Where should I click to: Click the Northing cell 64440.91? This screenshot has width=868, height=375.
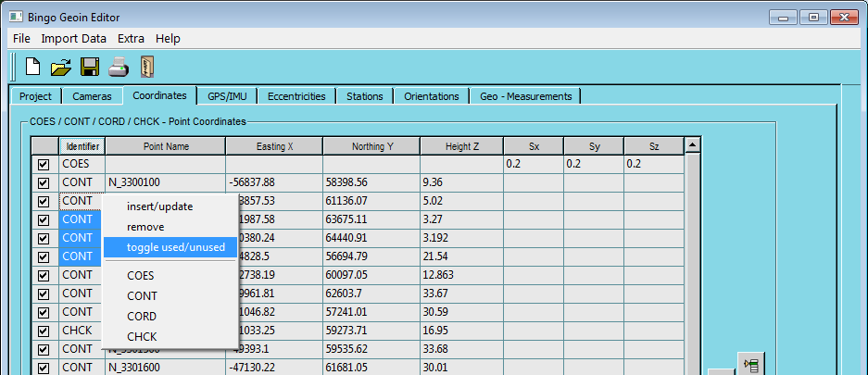(371, 238)
